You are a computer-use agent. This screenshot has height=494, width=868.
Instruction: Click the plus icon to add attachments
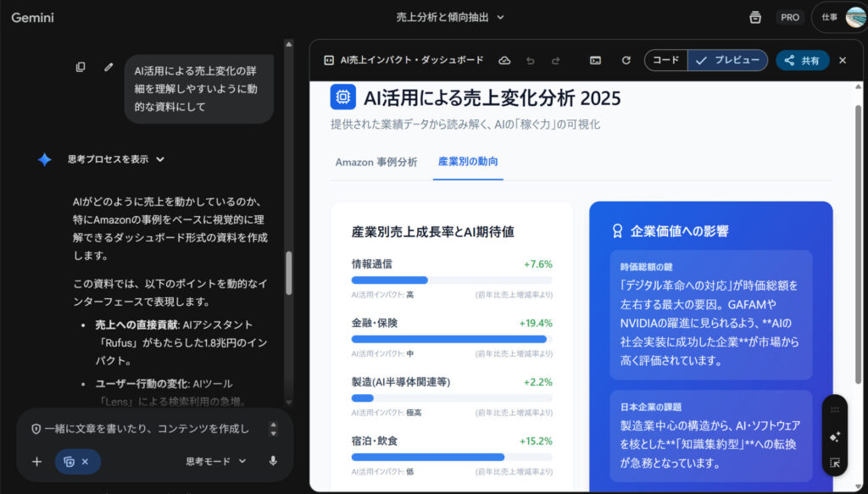tap(36, 461)
